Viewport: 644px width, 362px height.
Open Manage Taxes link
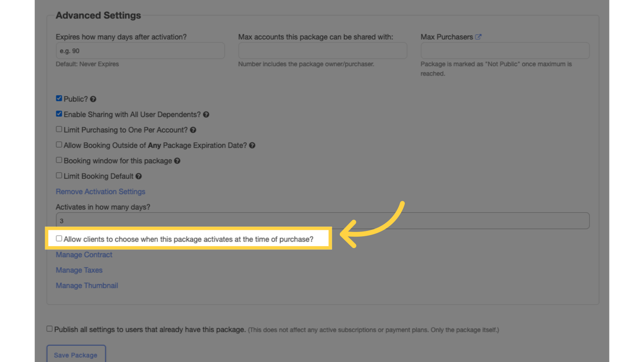pyautogui.click(x=79, y=270)
